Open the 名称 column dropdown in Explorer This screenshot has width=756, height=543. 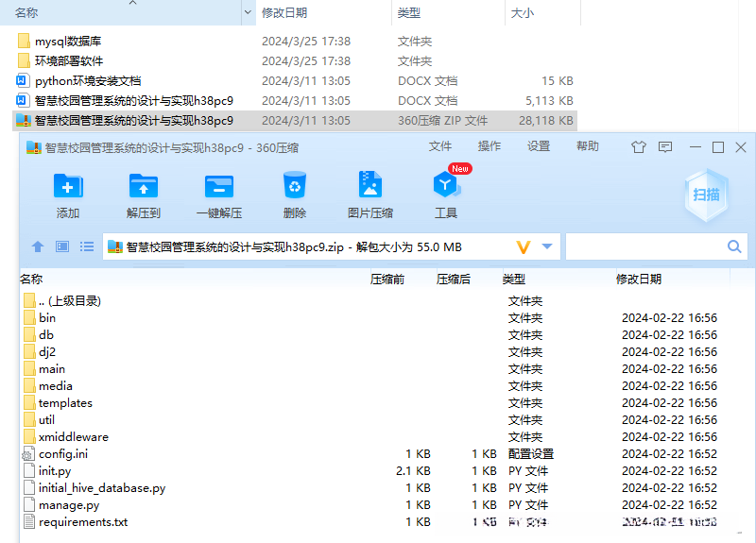point(248,12)
